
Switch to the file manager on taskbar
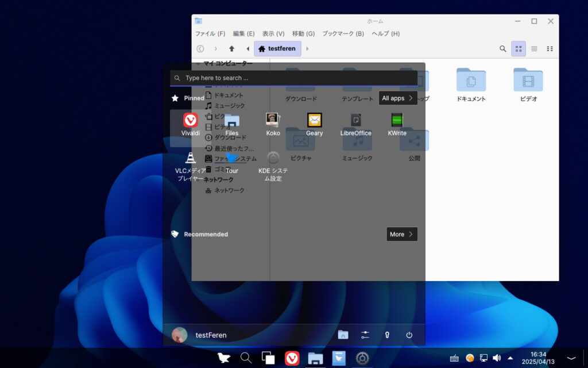click(x=315, y=358)
